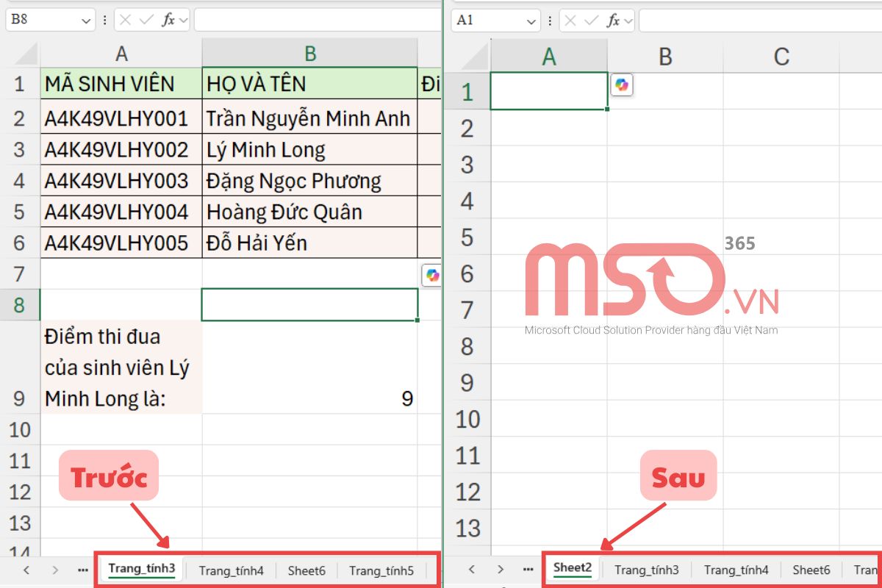Open the sheet list ellipsis in right workbook
Viewport: 882px width, 588px height.
tap(528, 570)
